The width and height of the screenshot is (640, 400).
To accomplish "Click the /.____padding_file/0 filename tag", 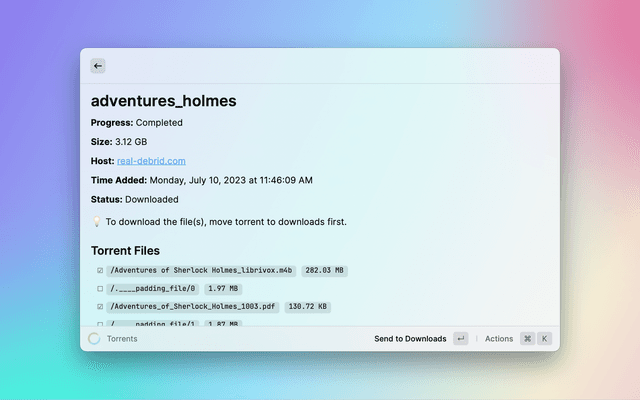I will pos(153,289).
